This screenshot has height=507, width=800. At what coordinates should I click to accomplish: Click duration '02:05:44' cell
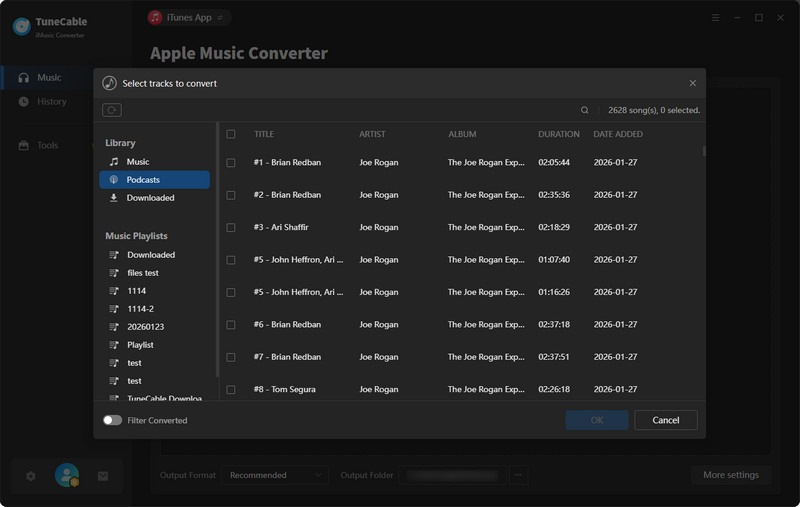pyautogui.click(x=554, y=162)
